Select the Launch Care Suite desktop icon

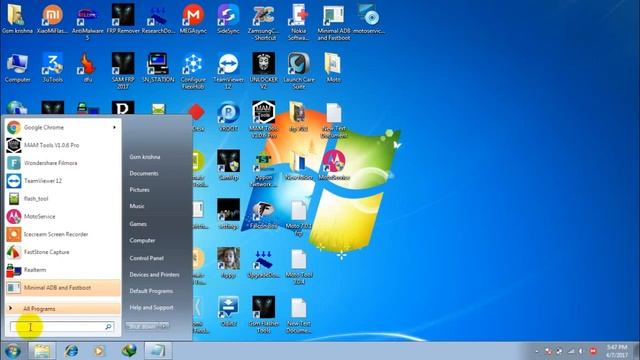coord(298,71)
